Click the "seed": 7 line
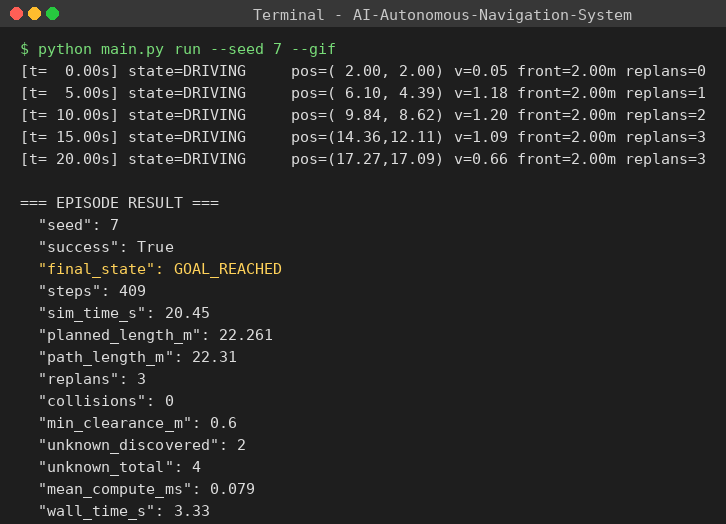 (79, 225)
